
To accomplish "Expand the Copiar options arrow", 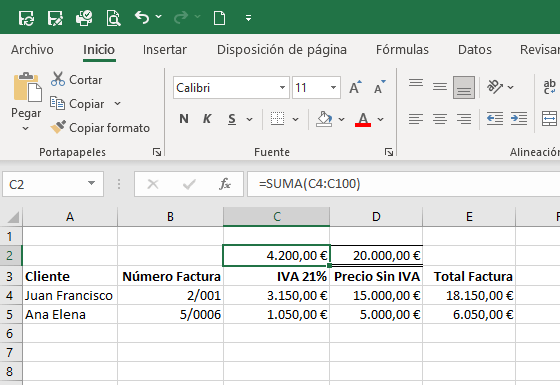I will pyautogui.click(x=118, y=104).
